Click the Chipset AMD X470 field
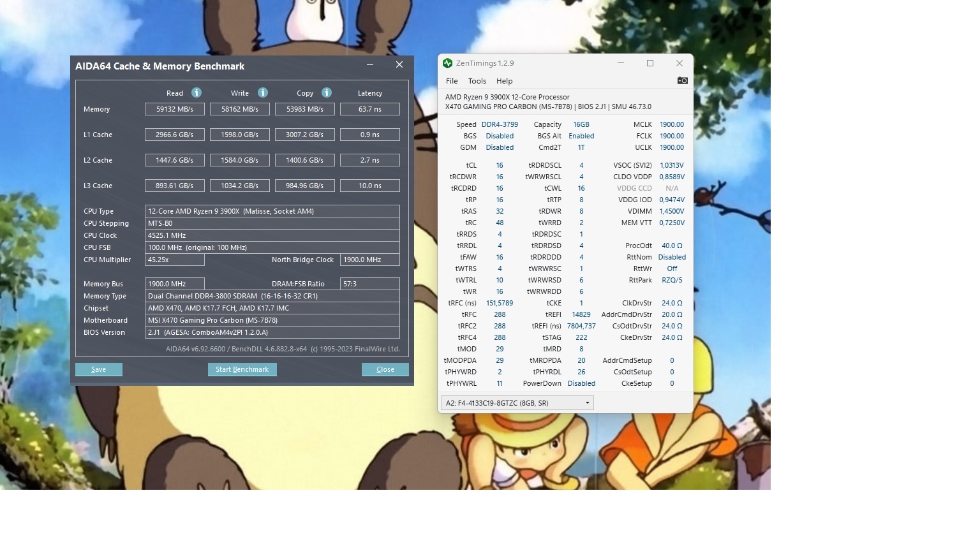The width and height of the screenshot is (980, 551). click(x=272, y=308)
